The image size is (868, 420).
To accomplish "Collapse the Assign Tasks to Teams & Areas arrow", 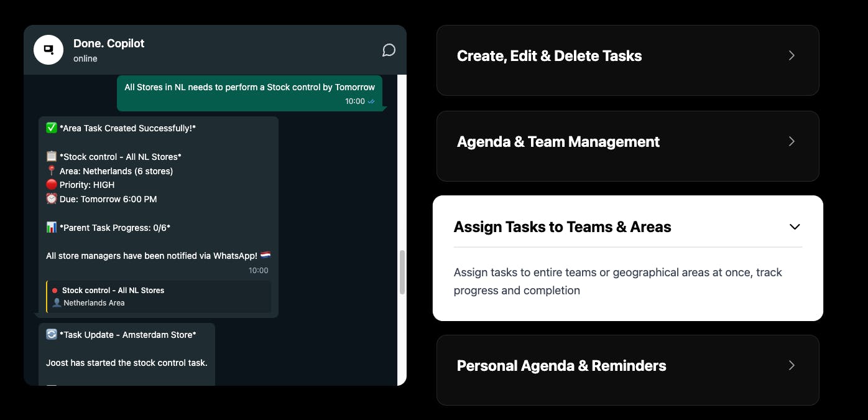I will (x=795, y=226).
